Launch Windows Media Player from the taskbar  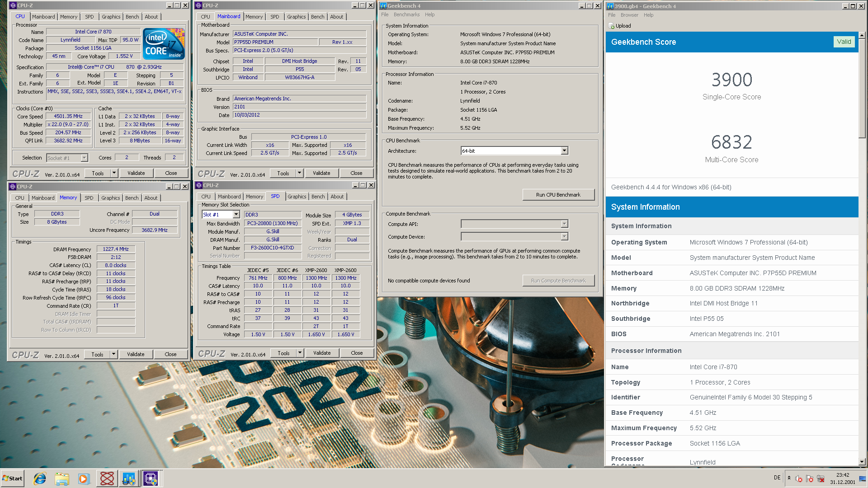click(84, 479)
